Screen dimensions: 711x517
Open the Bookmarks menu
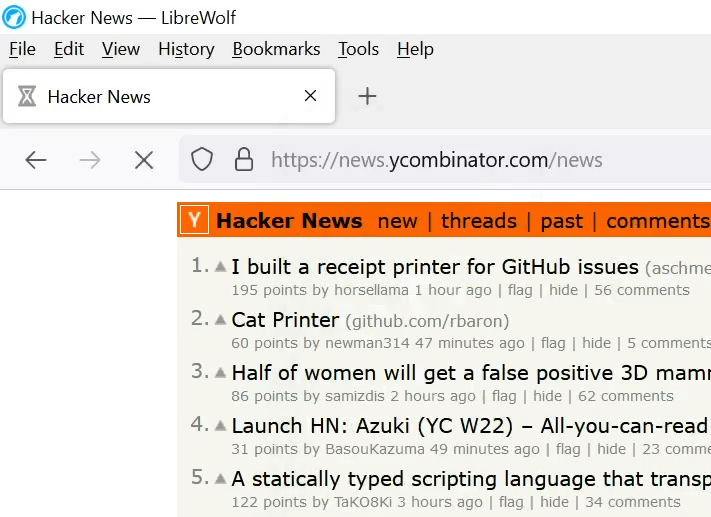[276, 49]
